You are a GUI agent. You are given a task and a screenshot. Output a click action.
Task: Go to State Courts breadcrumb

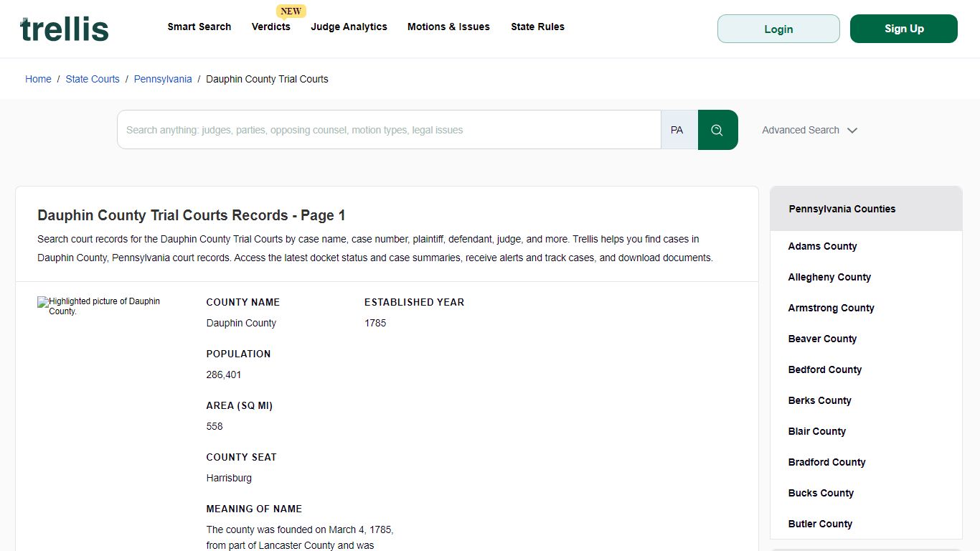pyautogui.click(x=93, y=79)
